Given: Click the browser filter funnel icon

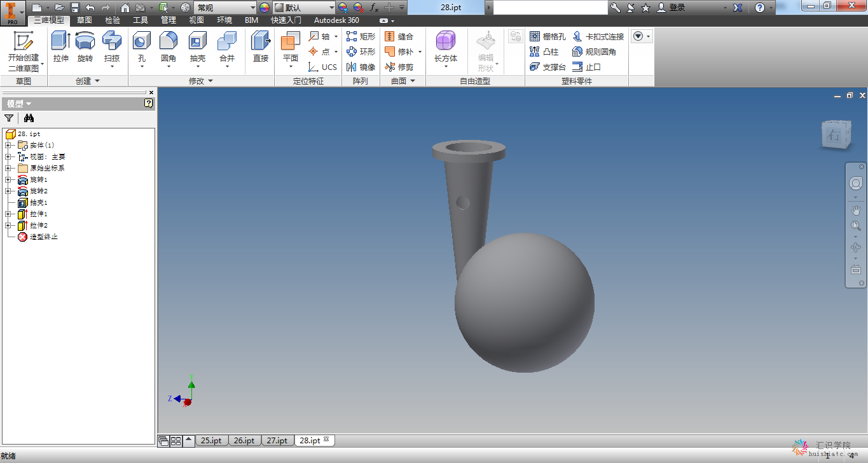Looking at the screenshot, I should [9, 118].
